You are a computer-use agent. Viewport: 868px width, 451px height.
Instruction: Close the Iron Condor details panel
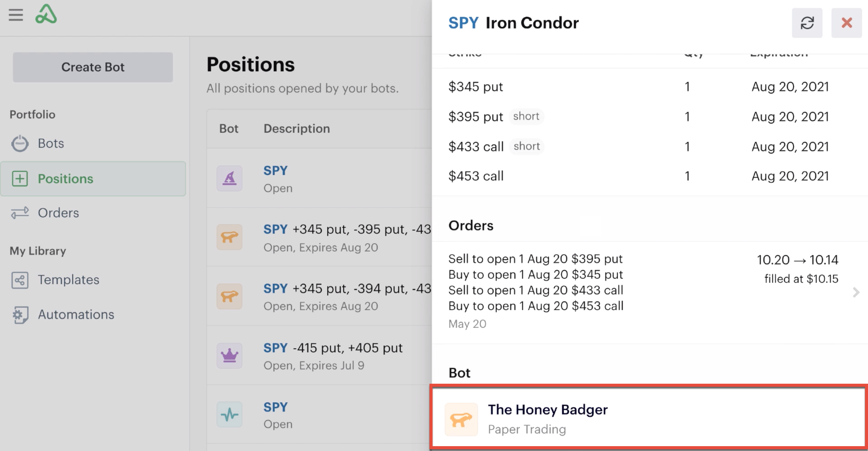847,23
